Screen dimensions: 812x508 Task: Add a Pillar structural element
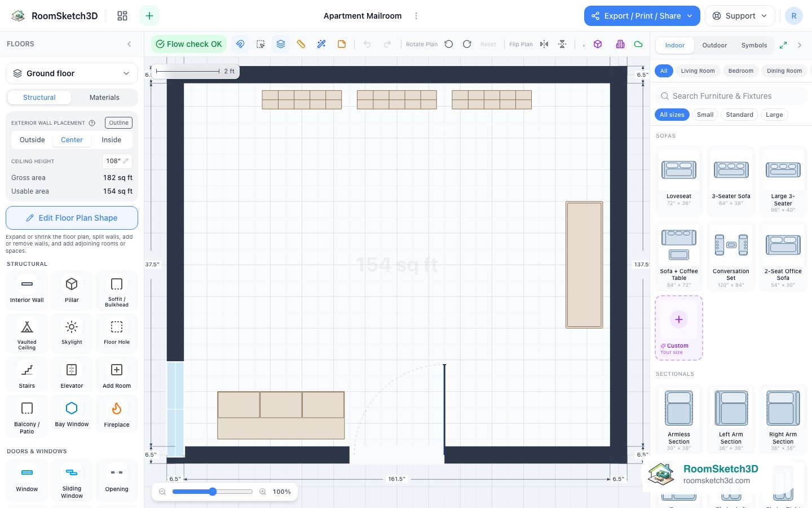(72, 290)
